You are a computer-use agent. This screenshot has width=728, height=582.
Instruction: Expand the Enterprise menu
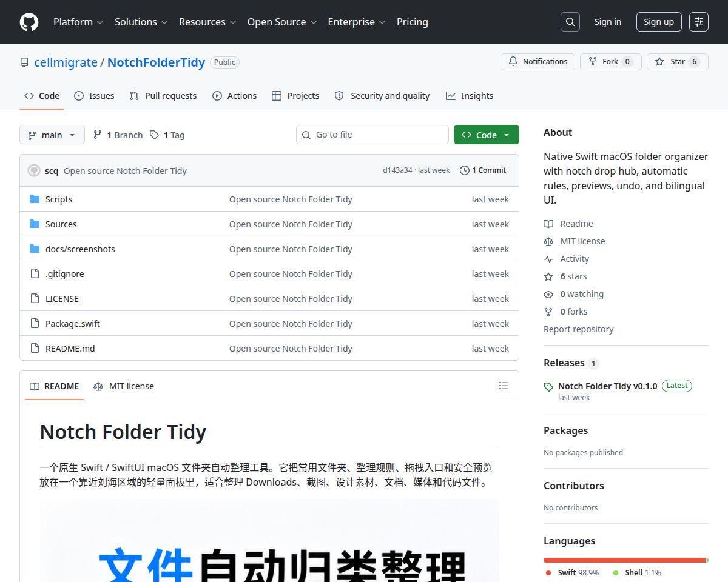(357, 22)
